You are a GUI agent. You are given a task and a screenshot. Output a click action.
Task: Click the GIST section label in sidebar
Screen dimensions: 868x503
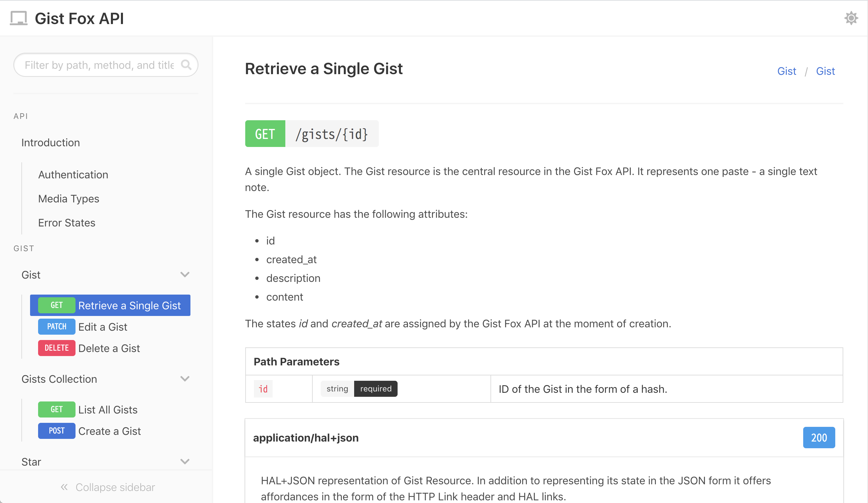point(24,248)
